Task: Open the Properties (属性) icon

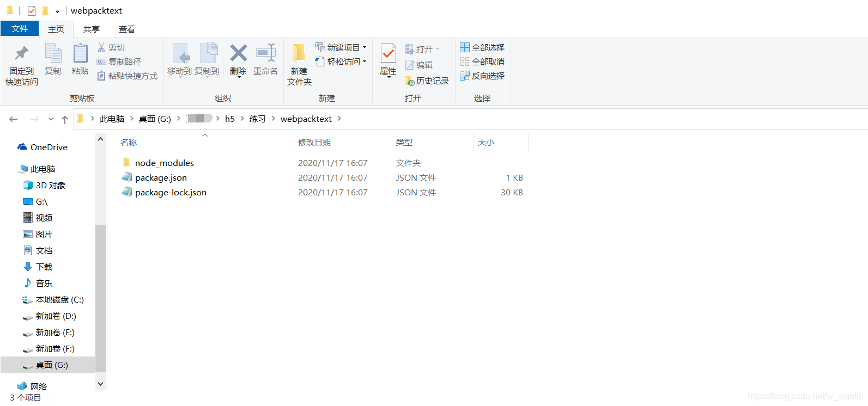Action: point(388,53)
